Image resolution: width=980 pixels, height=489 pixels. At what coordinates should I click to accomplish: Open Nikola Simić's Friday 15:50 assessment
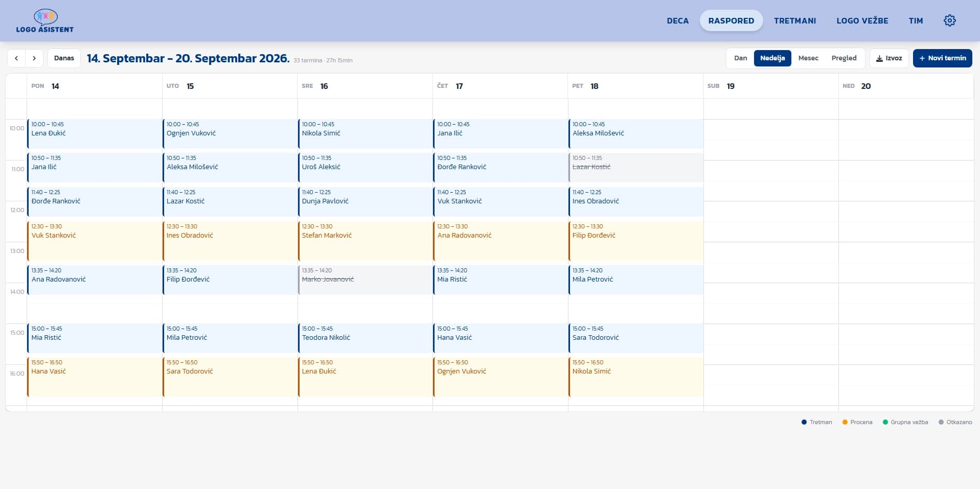635,377
